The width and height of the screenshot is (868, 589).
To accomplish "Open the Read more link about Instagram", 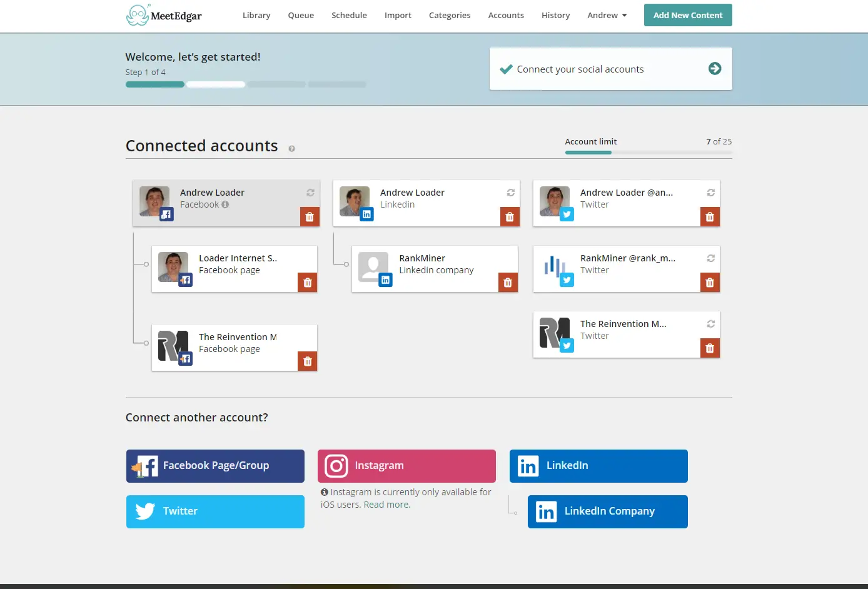I will tap(386, 504).
